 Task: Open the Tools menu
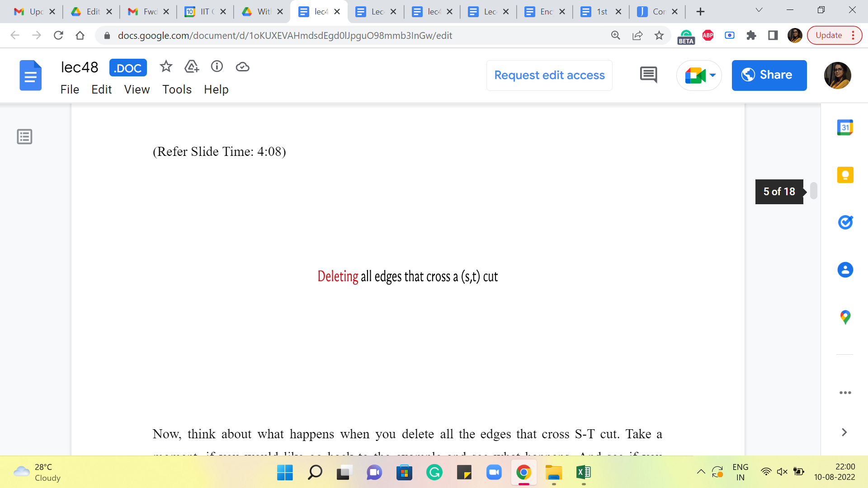coord(177,89)
